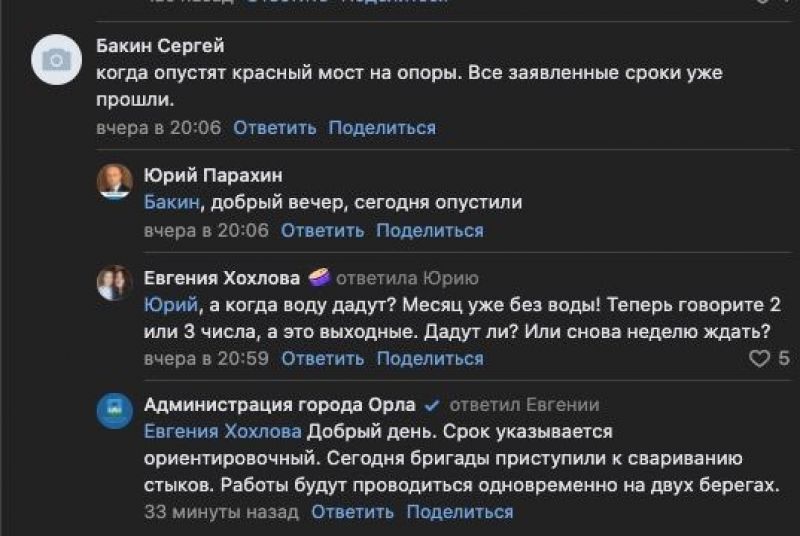This screenshot has height=536, width=800.
Task: Click the verified checkmark beside Администрация города Орла
Action: click(432, 405)
